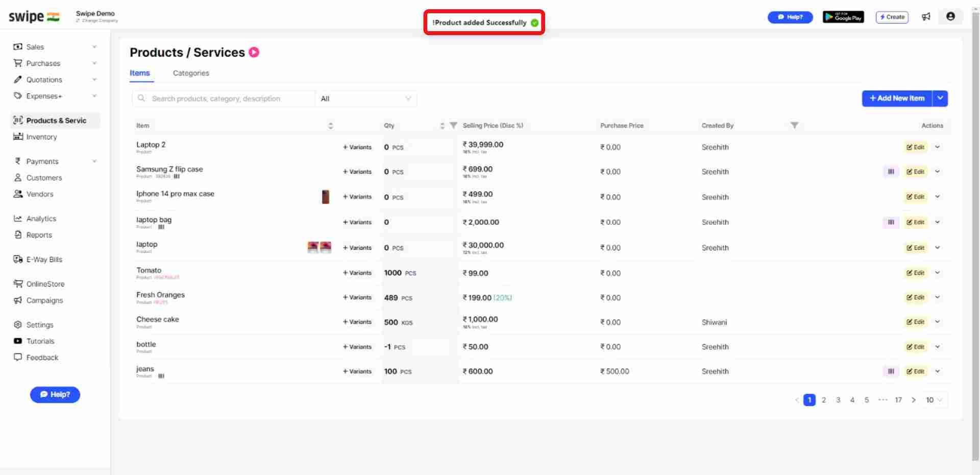Click the Reports document icon
Screen dimensions: 980x475
coord(18,235)
